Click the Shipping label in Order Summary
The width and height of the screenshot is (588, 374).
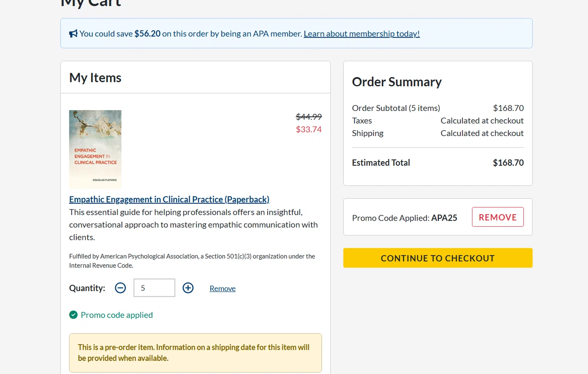click(368, 133)
